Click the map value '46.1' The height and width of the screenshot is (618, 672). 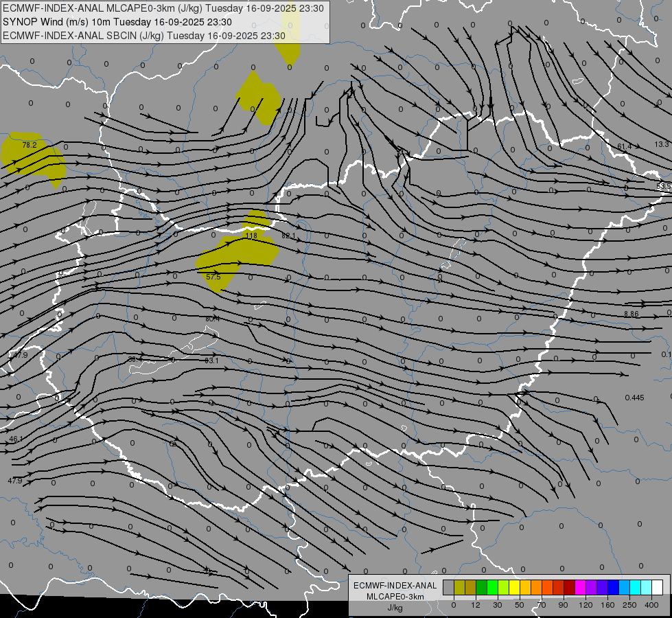point(16,439)
